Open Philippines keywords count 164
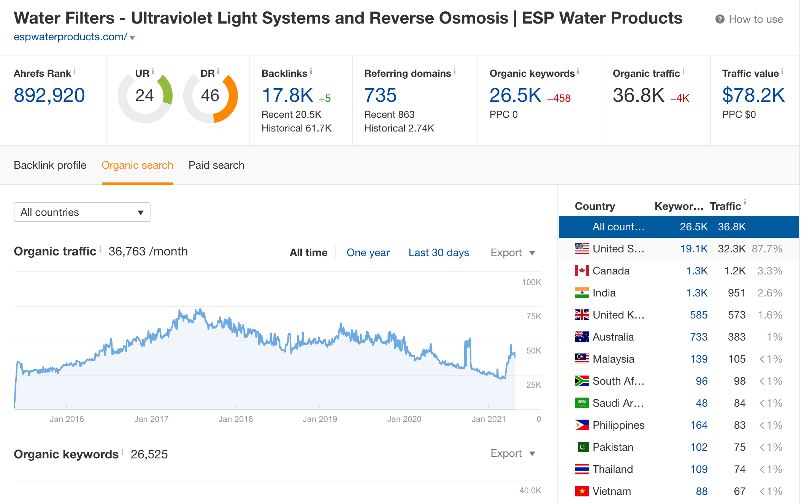 click(699, 425)
